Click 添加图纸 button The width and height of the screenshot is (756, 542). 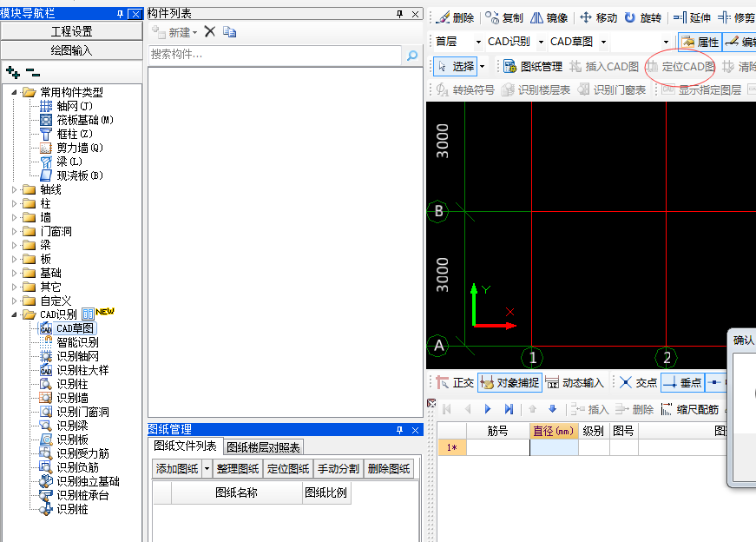pos(177,469)
